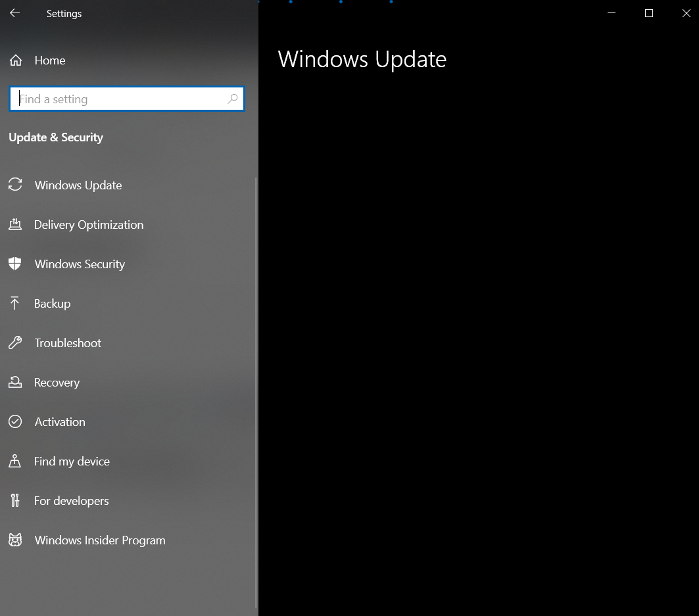Open the Troubleshoot section

click(x=68, y=343)
